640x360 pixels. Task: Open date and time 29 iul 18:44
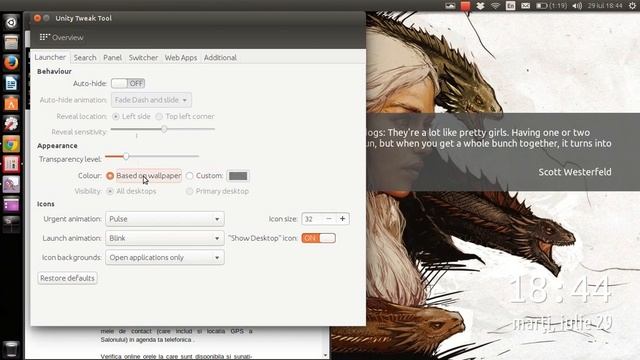(605, 6)
